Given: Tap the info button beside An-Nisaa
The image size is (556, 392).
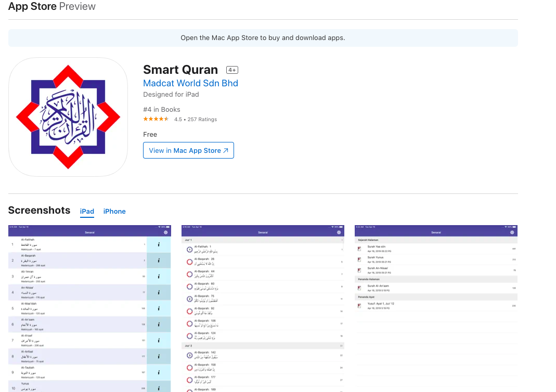Looking at the screenshot, I should [x=159, y=292].
